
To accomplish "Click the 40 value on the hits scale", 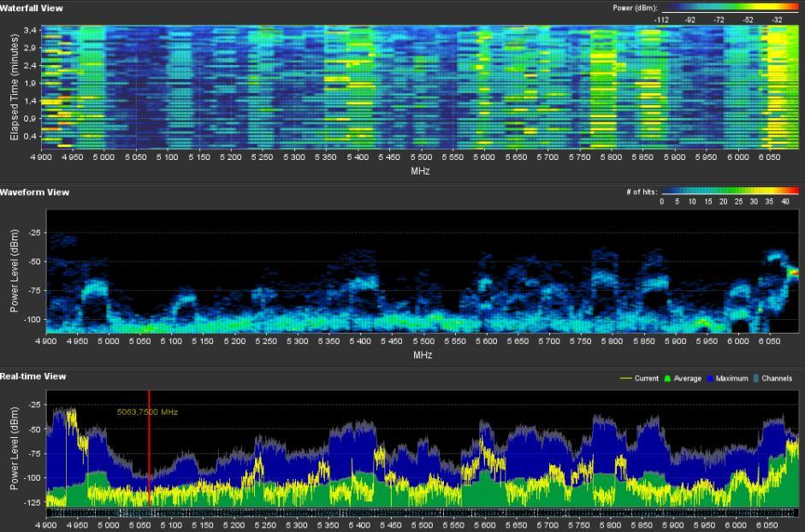I will [x=786, y=202].
